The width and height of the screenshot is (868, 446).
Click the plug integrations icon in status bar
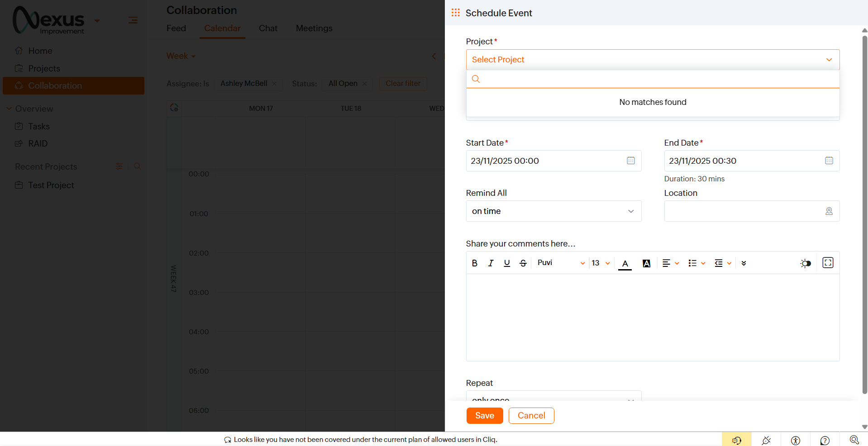766,440
